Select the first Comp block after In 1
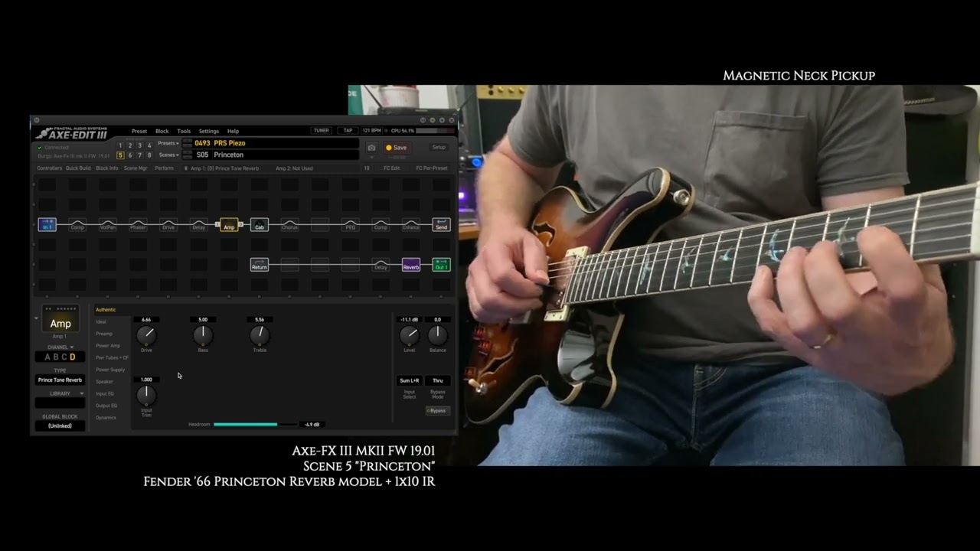 (x=77, y=225)
